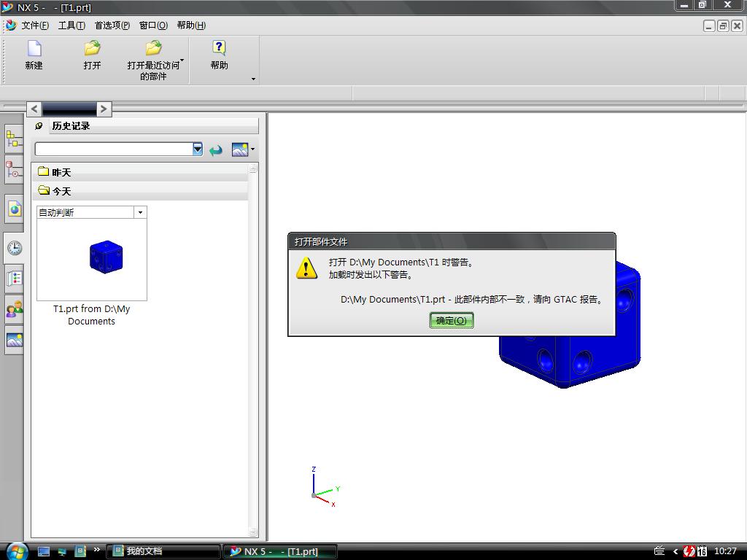Show hidden quick launch items chevron
The width and height of the screenshot is (747, 560).
tap(97, 550)
